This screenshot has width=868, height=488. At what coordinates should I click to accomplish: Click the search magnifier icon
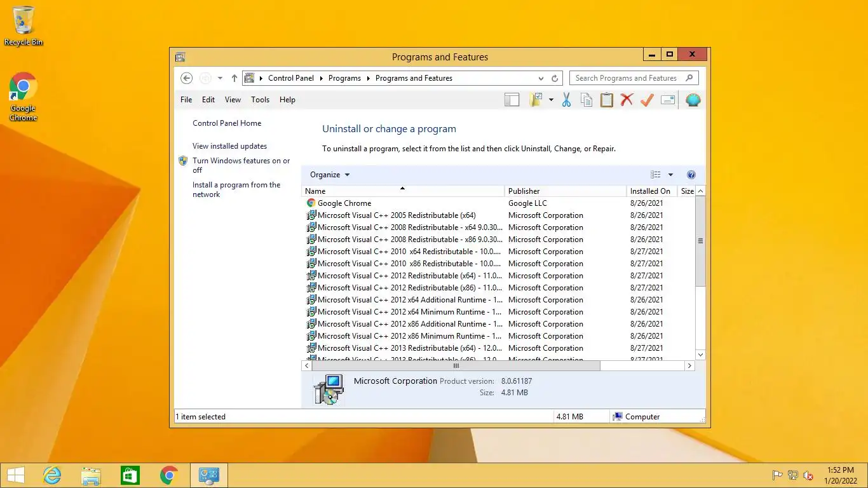pyautogui.click(x=690, y=78)
